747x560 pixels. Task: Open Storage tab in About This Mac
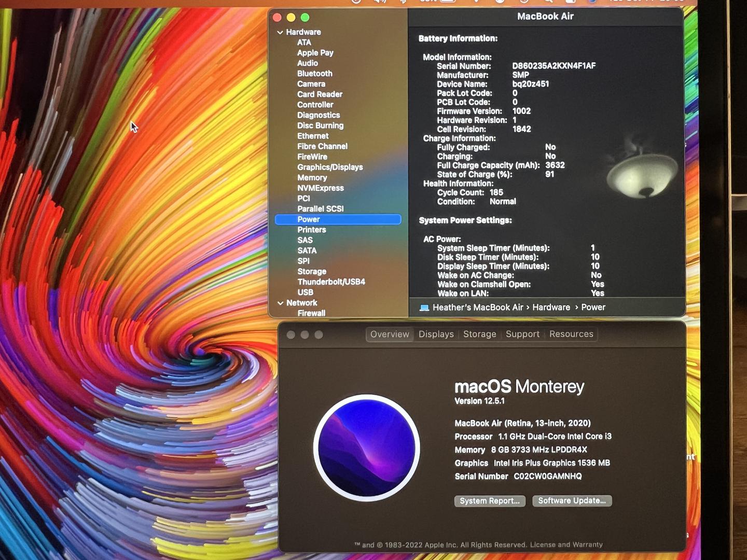pyautogui.click(x=479, y=334)
